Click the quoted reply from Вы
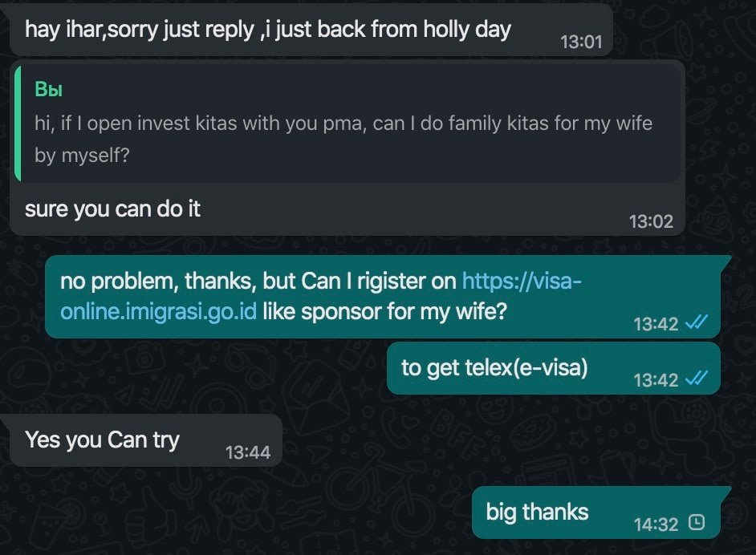This screenshot has width=756, height=555. pos(348,124)
